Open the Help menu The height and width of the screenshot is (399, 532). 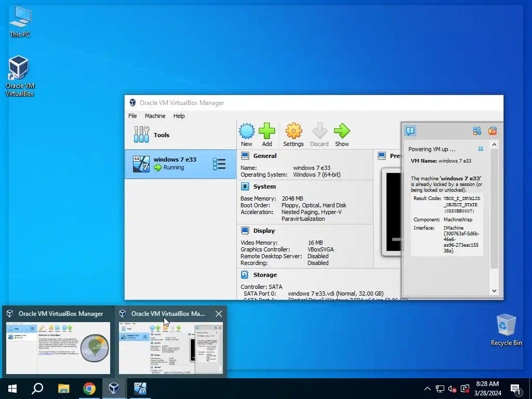point(179,116)
